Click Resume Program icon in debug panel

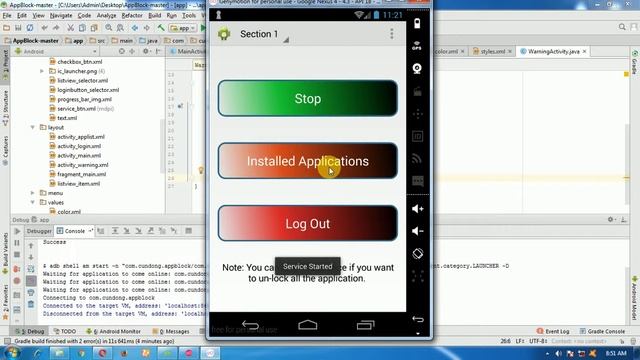[17, 231]
